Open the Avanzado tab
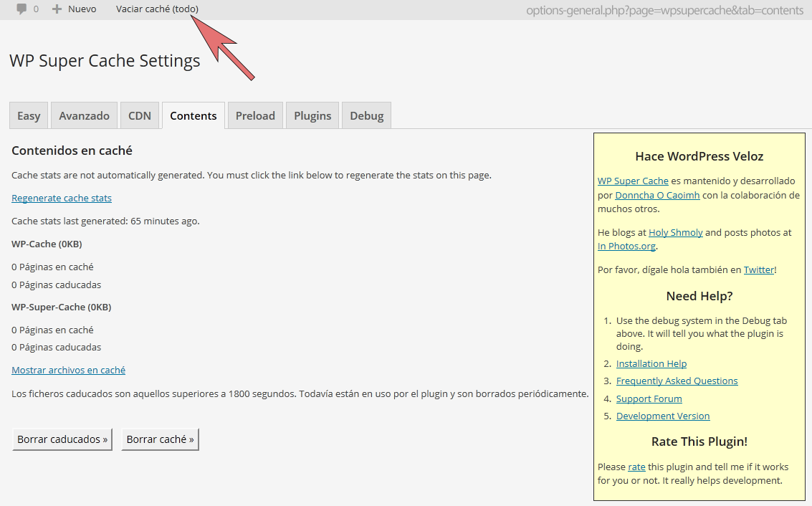812x506 pixels. coord(84,115)
